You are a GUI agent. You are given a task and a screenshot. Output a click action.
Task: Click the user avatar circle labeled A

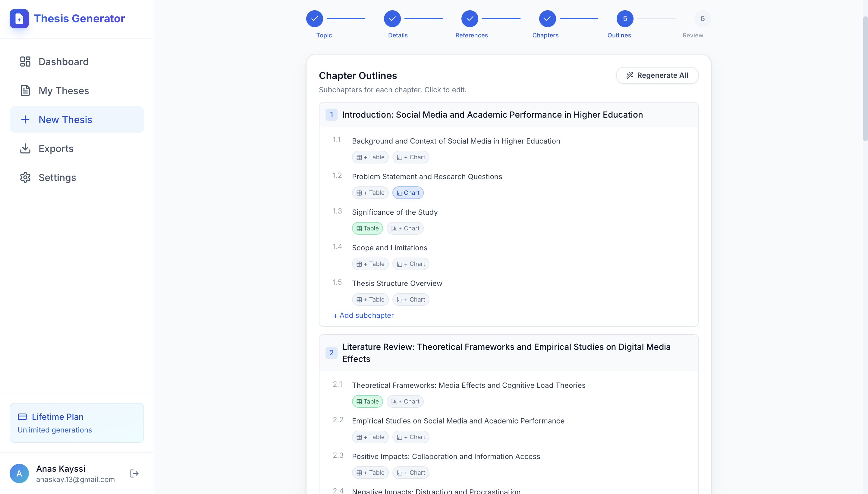point(19,473)
